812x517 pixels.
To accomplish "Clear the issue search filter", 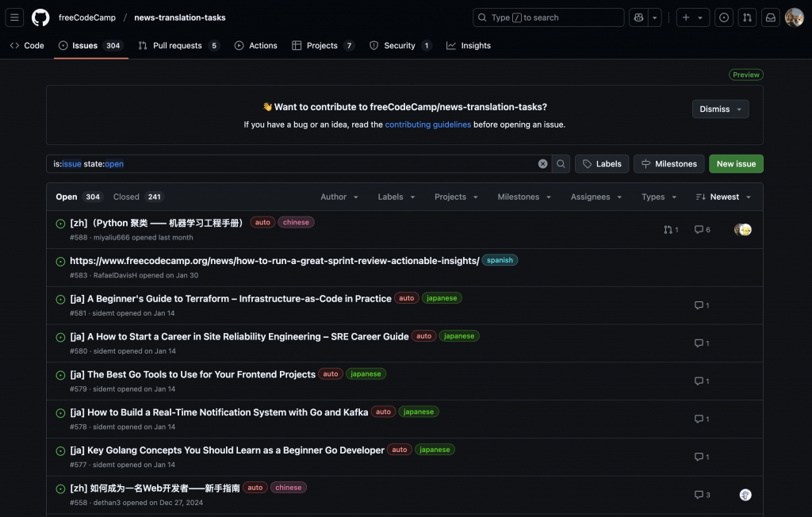I will [542, 163].
